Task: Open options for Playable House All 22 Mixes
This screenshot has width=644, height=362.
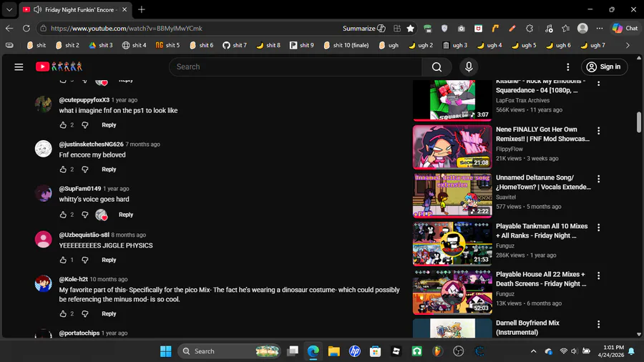Action: point(598,275)
